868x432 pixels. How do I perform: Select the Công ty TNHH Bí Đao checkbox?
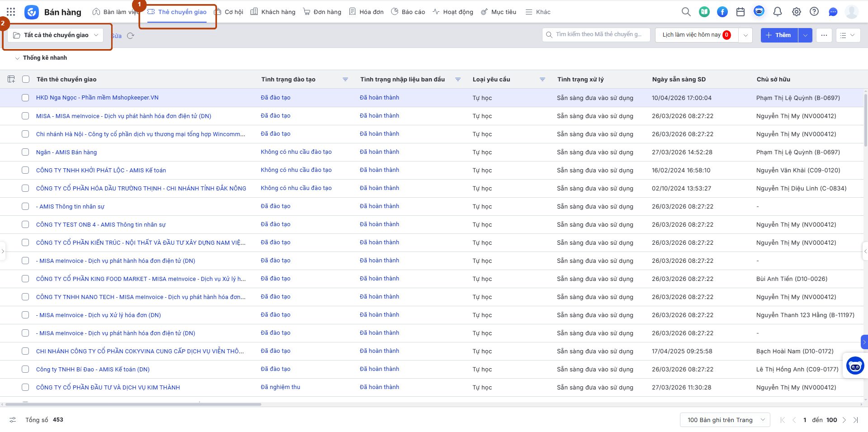[25, 369]
